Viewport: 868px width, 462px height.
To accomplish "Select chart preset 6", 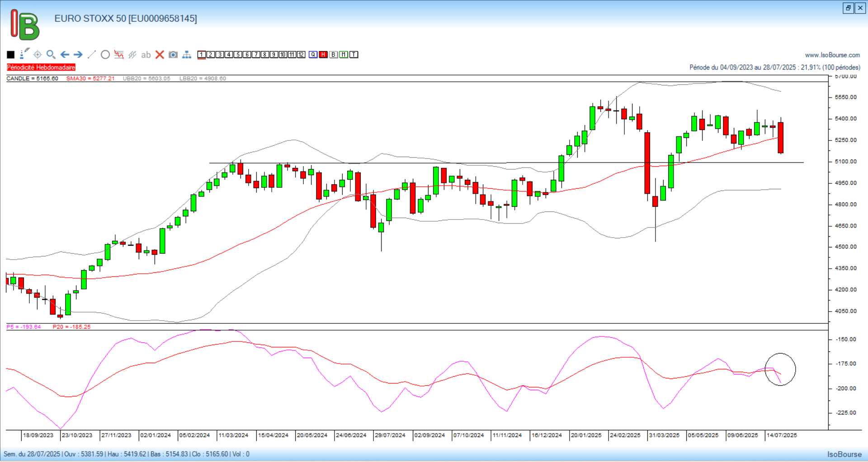I will [x=247, y=55].
